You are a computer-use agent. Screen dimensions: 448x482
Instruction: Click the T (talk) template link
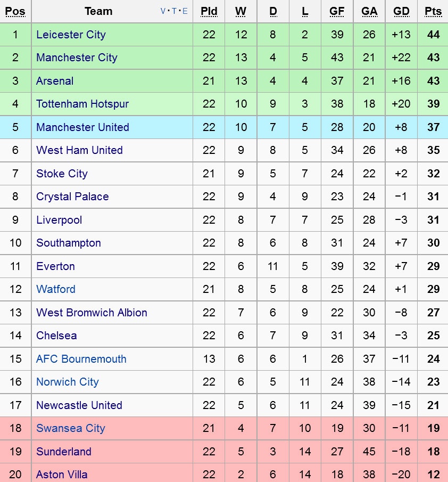pyautogui.click(x=174, y=11)
